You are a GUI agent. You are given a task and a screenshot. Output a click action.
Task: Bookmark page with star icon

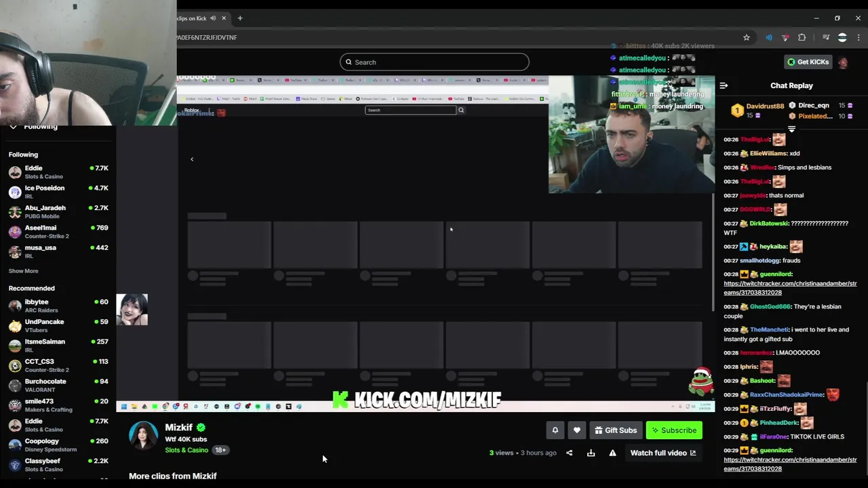(x=747, y=37)
